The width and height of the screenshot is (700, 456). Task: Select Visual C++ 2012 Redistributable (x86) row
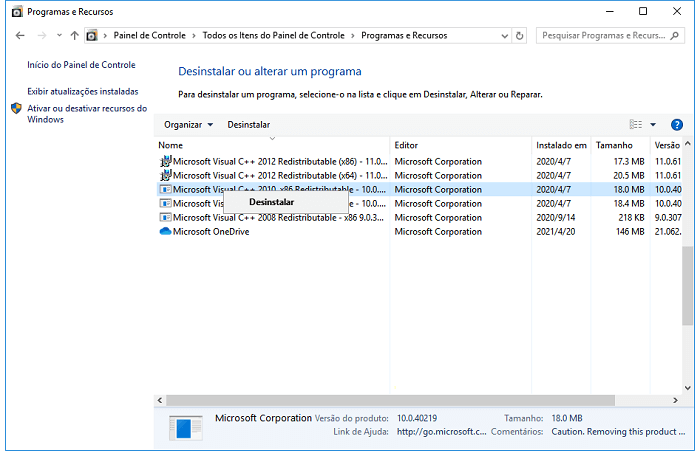[420, 162]
